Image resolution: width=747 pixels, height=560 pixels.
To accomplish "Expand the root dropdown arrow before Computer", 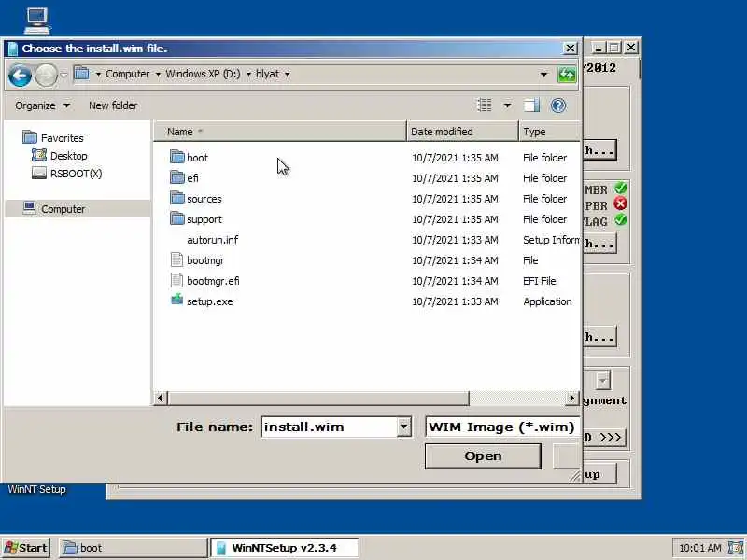I will point(98,75).
